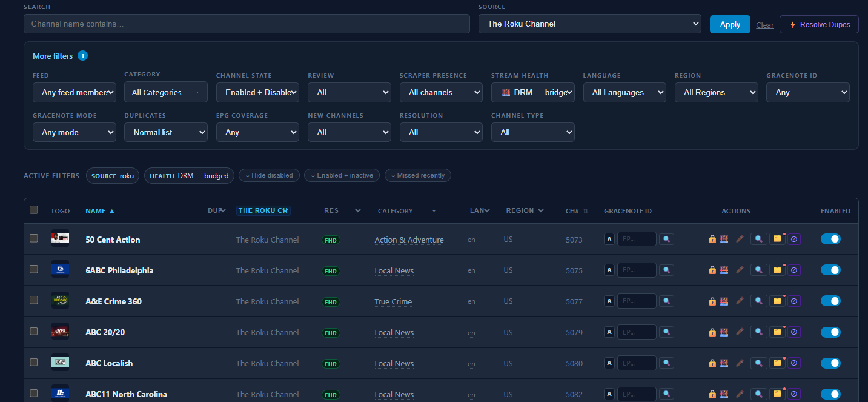
Task: Click the Enabled + inactive filter chip
Action: click(x=342, y=175)
